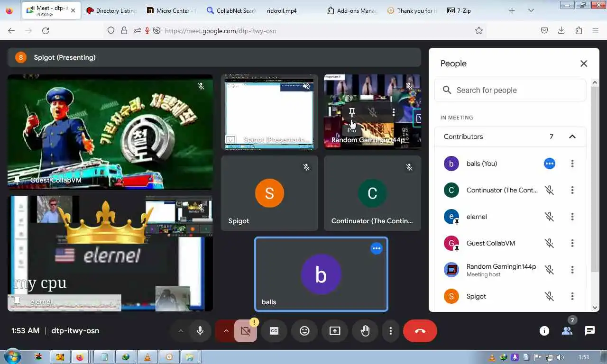Open the Firefox downloads panel
607x364 pixels.
pyautogui.click(x=561, y=30)
